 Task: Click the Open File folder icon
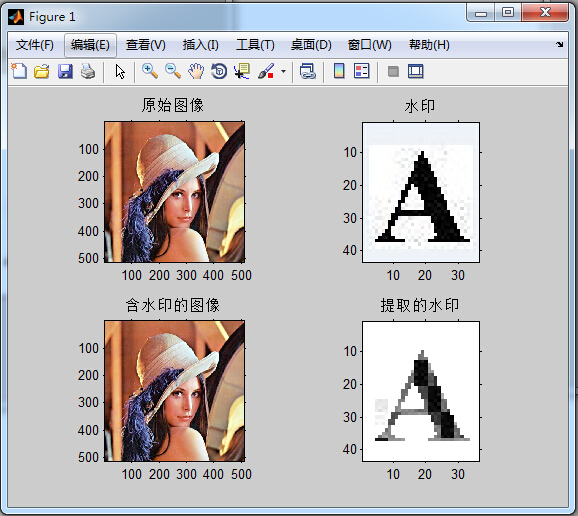(42, 71)
